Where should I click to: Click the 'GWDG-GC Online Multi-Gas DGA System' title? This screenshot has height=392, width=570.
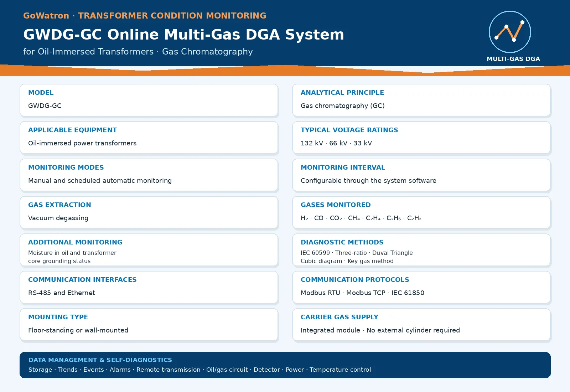pos(183,35)
